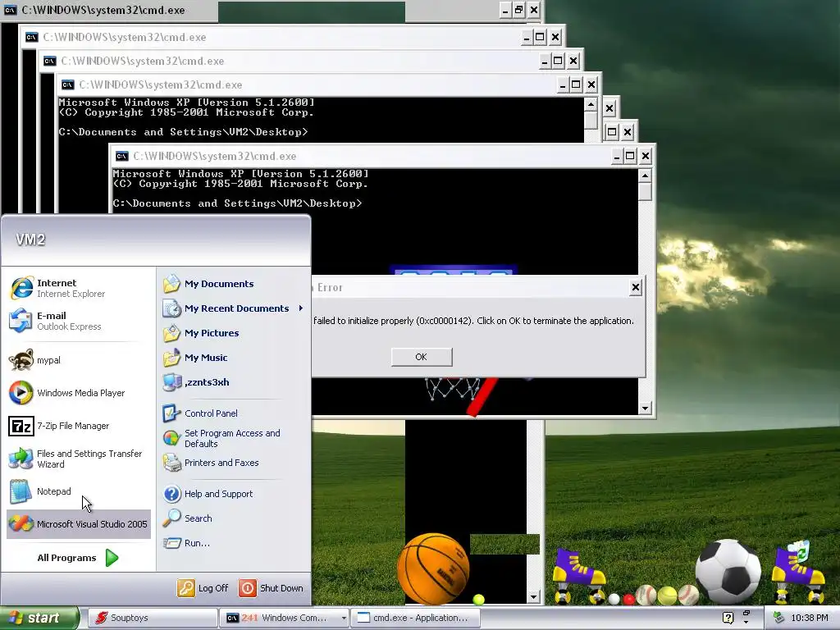The width and height of the screenshot is (840, 630).
Task: Click the Start button
Action: 39,619
